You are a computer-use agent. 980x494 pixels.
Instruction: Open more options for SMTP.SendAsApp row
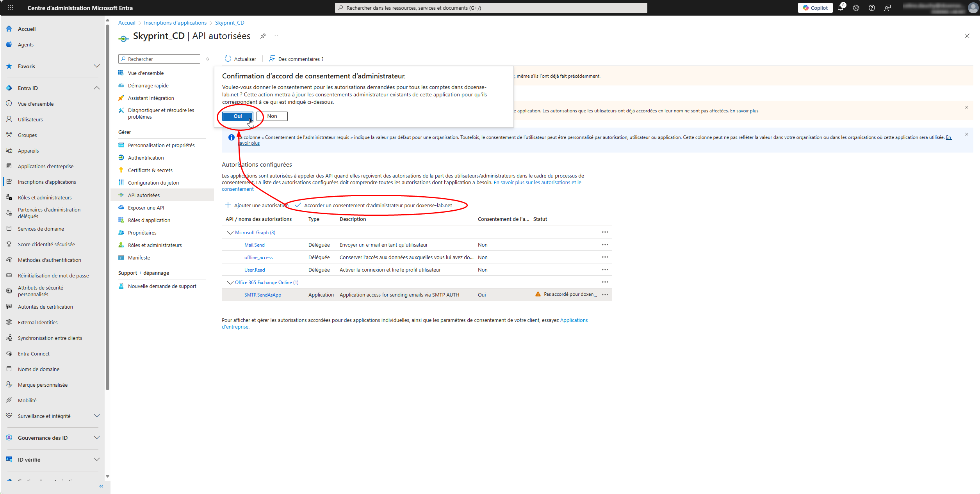[x=605, y=295]
